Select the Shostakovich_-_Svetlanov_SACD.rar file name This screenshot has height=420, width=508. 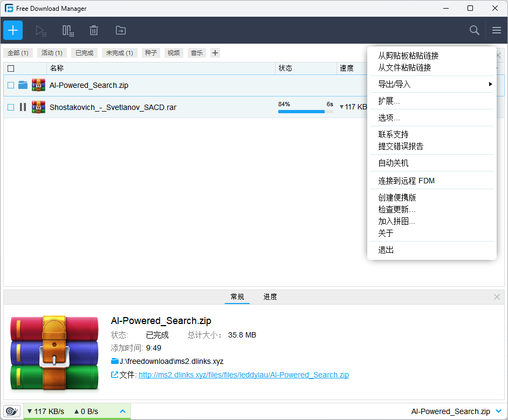[113, 107]
